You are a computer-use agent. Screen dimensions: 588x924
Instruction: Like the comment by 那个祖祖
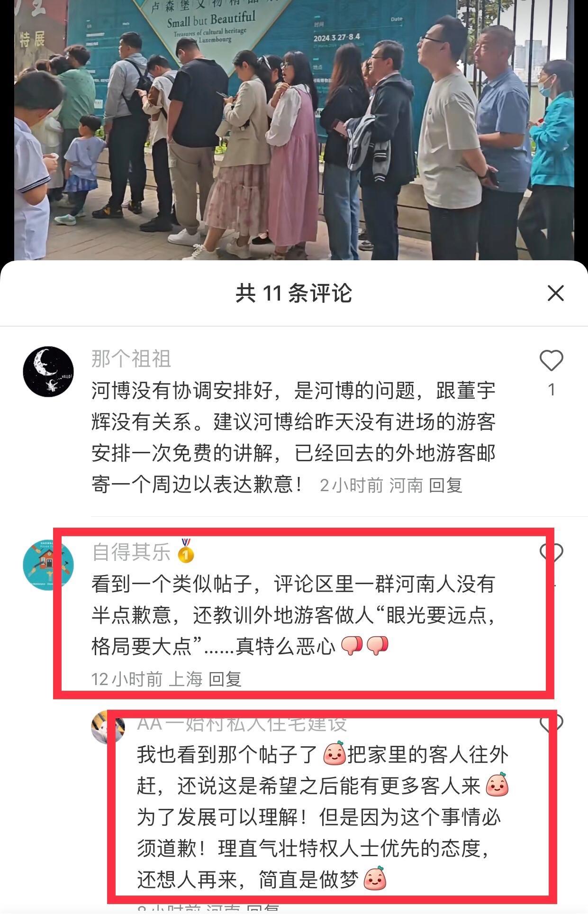click(x=551, y=361)
